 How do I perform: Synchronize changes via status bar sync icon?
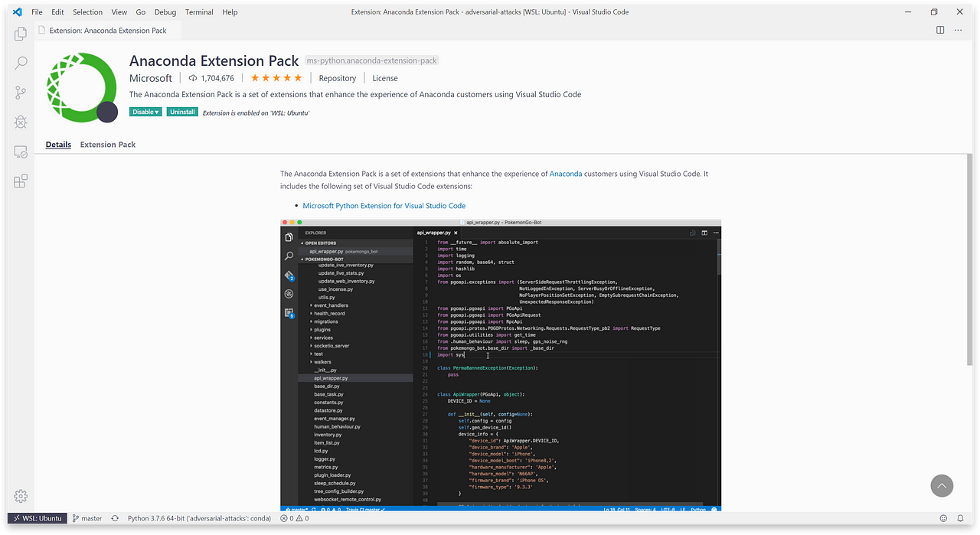coord(115,518)
